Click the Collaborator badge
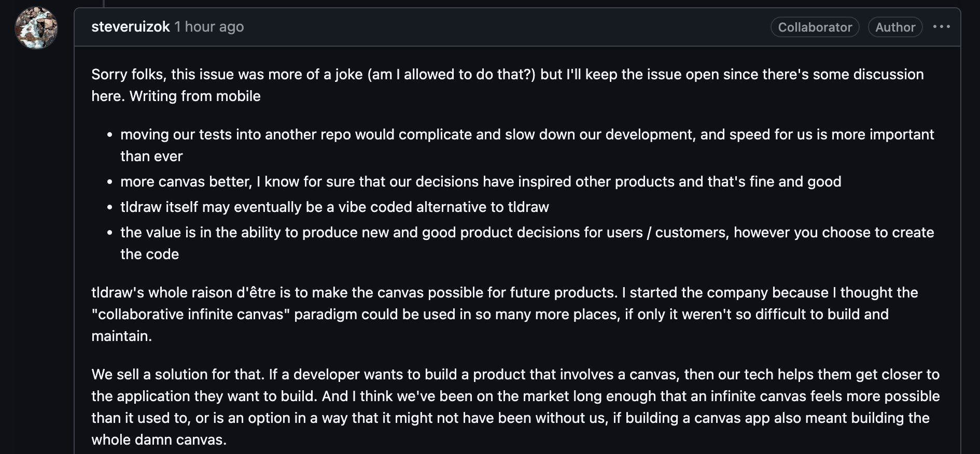 pos(815,27)
